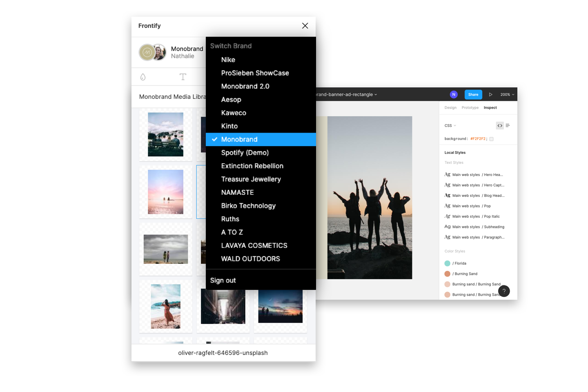Click the Share button in Figma
This screenshot has width=588, height=392.
pos(473,94)
